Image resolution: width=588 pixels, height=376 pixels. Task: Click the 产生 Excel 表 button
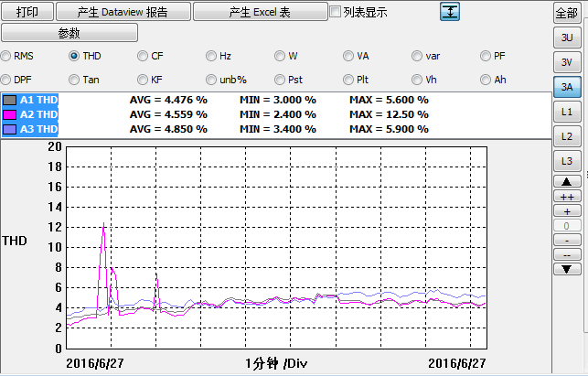point(260,12)
